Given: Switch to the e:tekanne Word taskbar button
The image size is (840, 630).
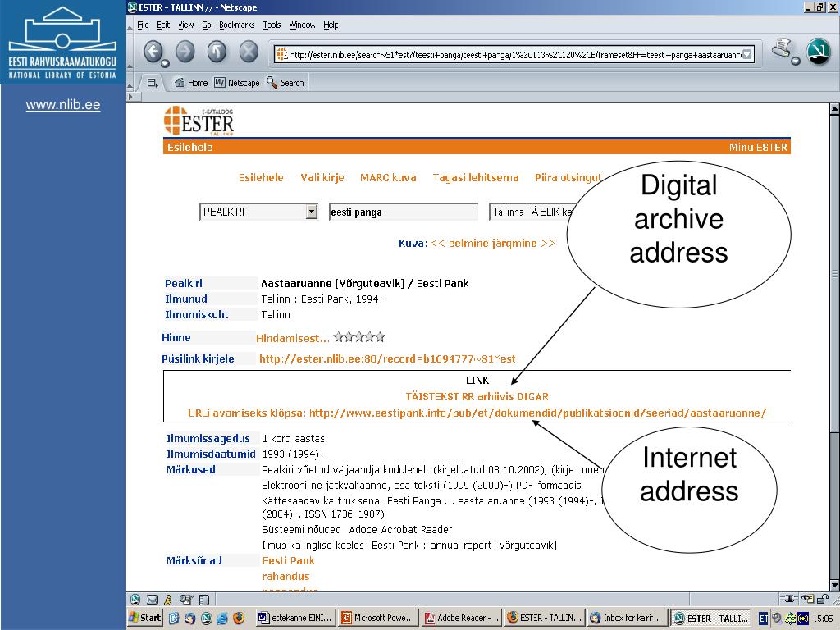Looking at the screenshot, I should pos(295,618).
